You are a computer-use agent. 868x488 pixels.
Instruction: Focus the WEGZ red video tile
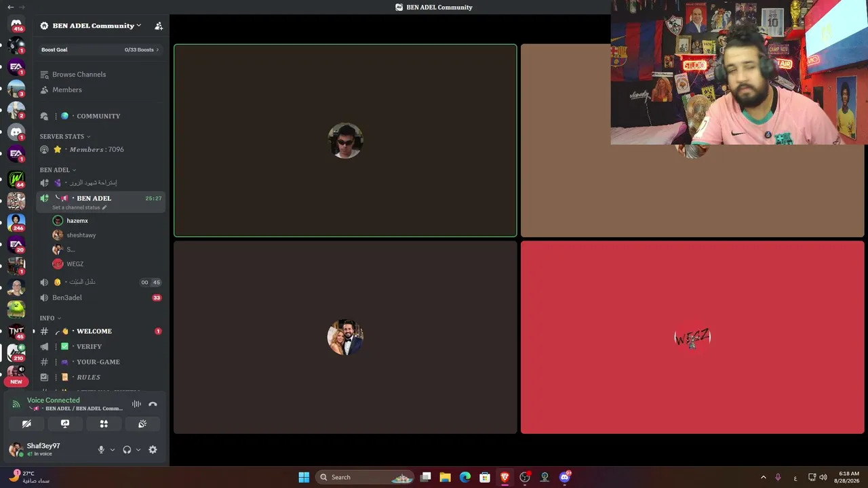(x=692, y=338)
